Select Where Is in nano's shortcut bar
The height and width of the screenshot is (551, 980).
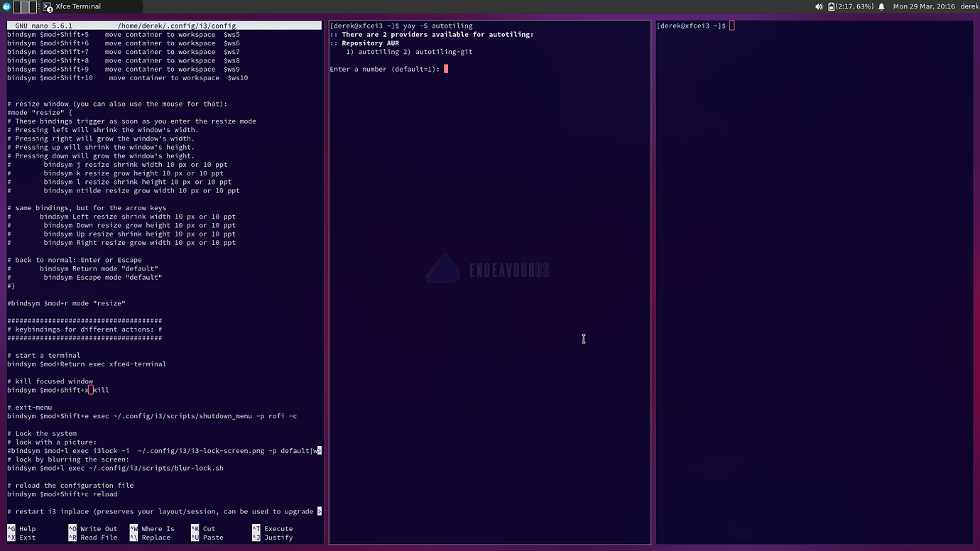158,528
